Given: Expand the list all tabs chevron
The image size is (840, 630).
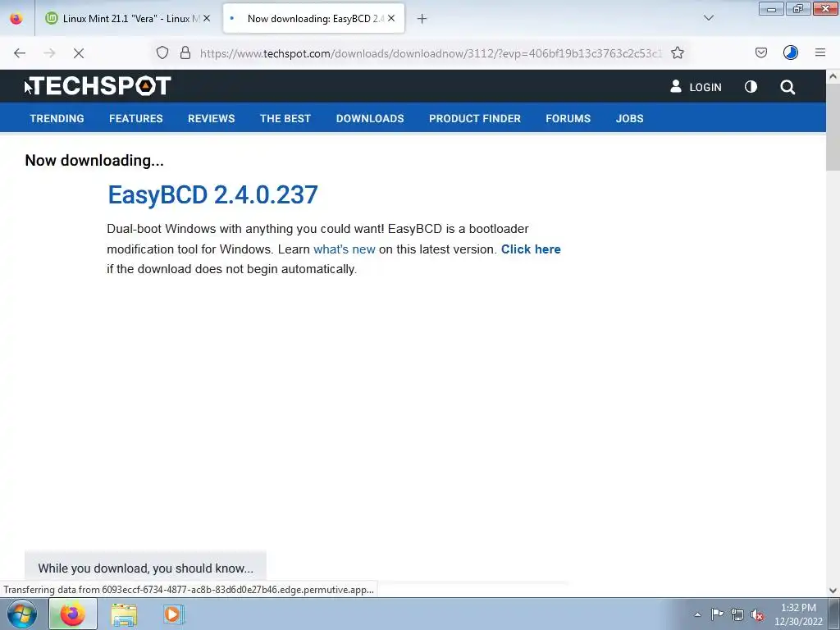Looking at the screenshot, I should (709, 18).
